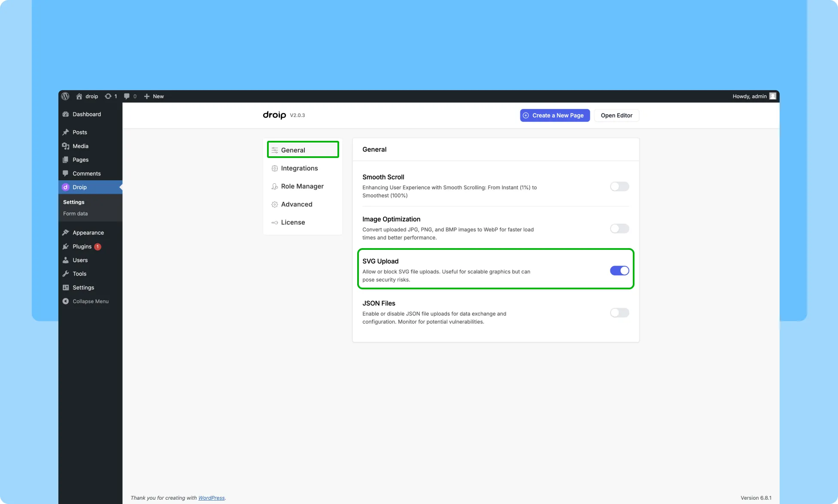The width and height of the screenshot is (838, 504).
Task: Click the JSON Files heading text
Action: tap(379, 303)
